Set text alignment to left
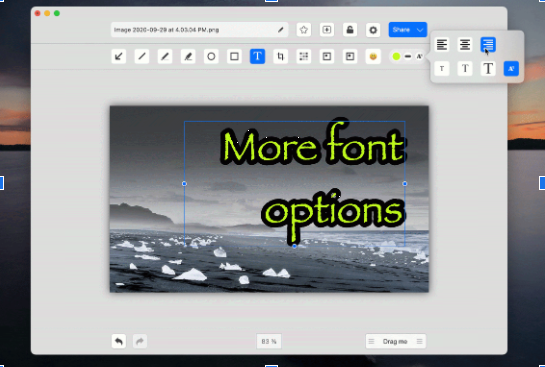 pyautogui.click(x=442, y=44)
